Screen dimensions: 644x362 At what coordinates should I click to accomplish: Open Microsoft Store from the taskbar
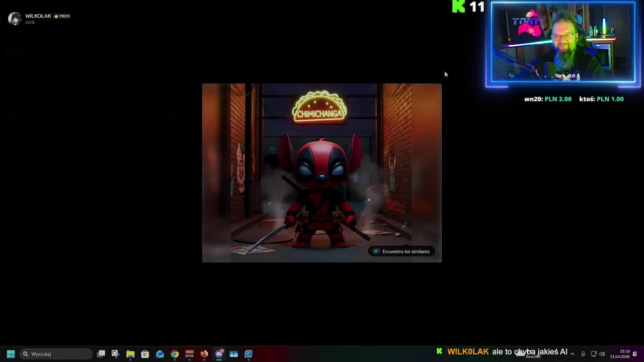[x=145, y=354]
